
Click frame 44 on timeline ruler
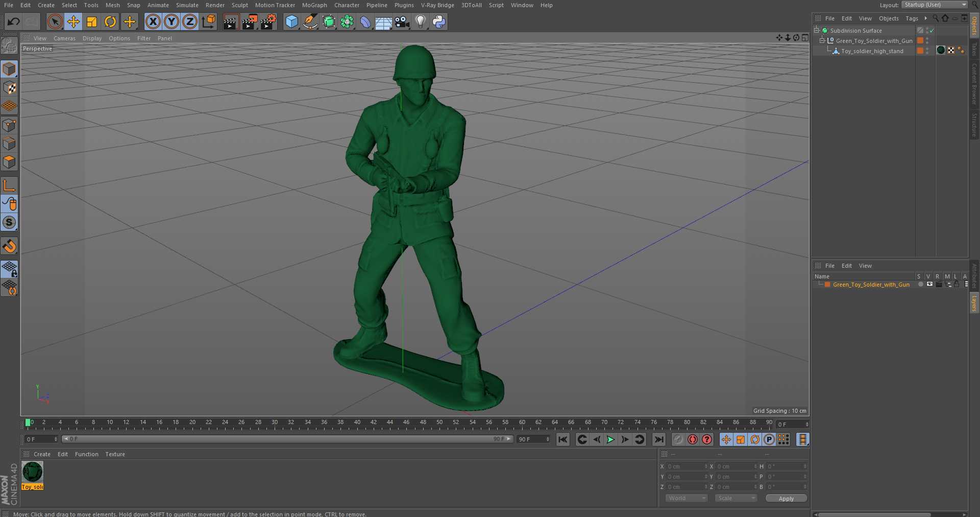pyautogui.click(x=390, y=424)
